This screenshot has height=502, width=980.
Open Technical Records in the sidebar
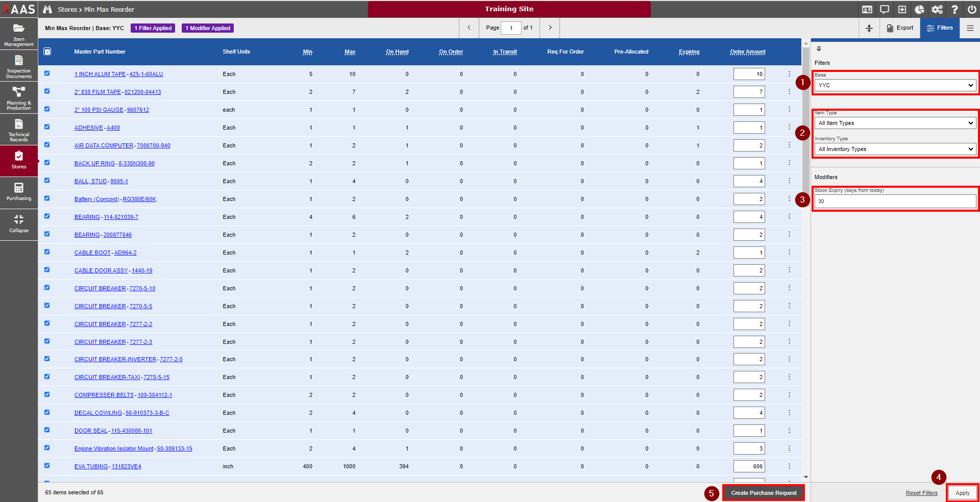click(19, 130)
